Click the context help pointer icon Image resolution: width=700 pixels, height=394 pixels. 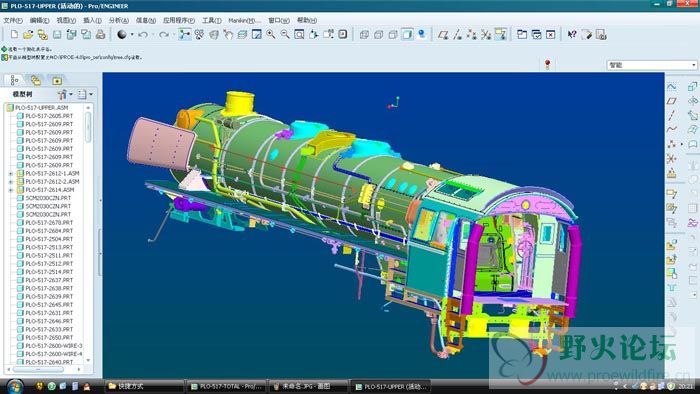572,34
